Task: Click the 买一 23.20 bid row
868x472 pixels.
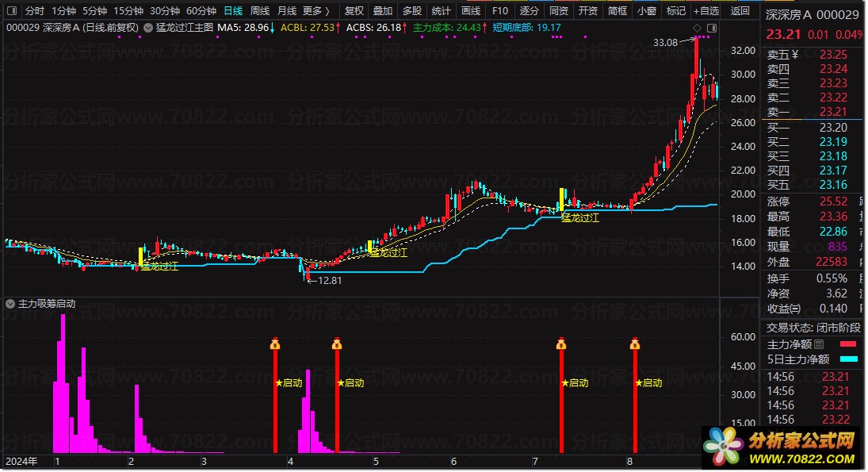Action: click(x=807, y=128)
